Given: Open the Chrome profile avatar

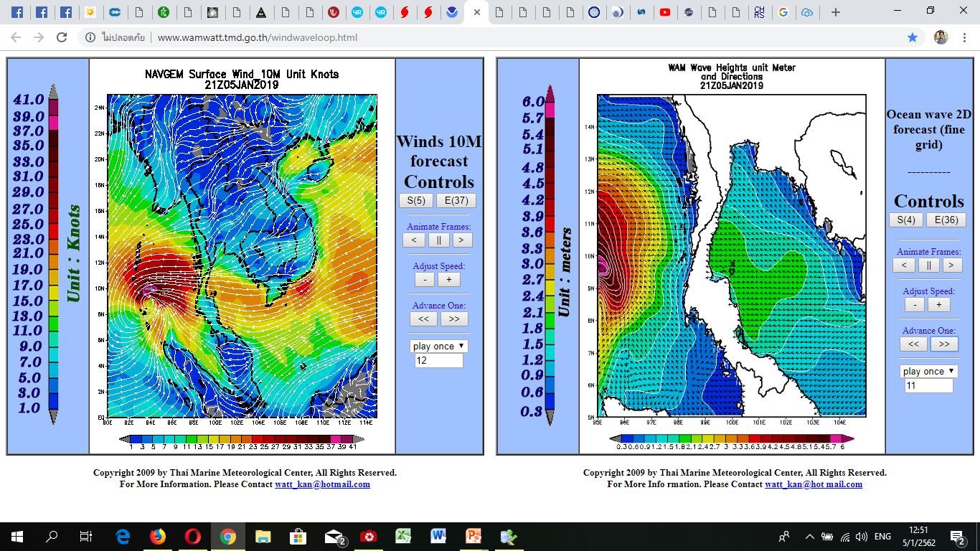Looking at the screenshot, I should tap(941, 37).
